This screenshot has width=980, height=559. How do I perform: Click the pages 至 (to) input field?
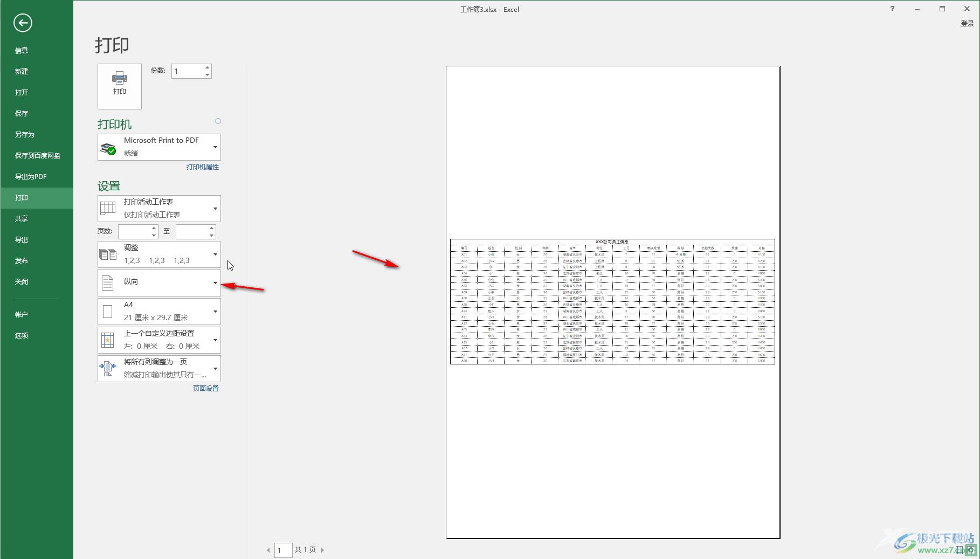point(191,232)
